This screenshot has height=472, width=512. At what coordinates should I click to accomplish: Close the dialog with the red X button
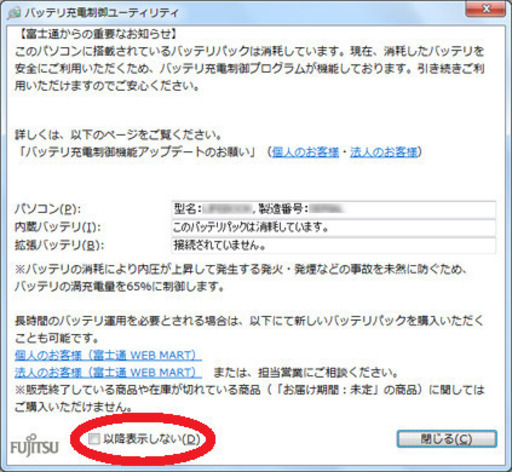coord(485,9)
